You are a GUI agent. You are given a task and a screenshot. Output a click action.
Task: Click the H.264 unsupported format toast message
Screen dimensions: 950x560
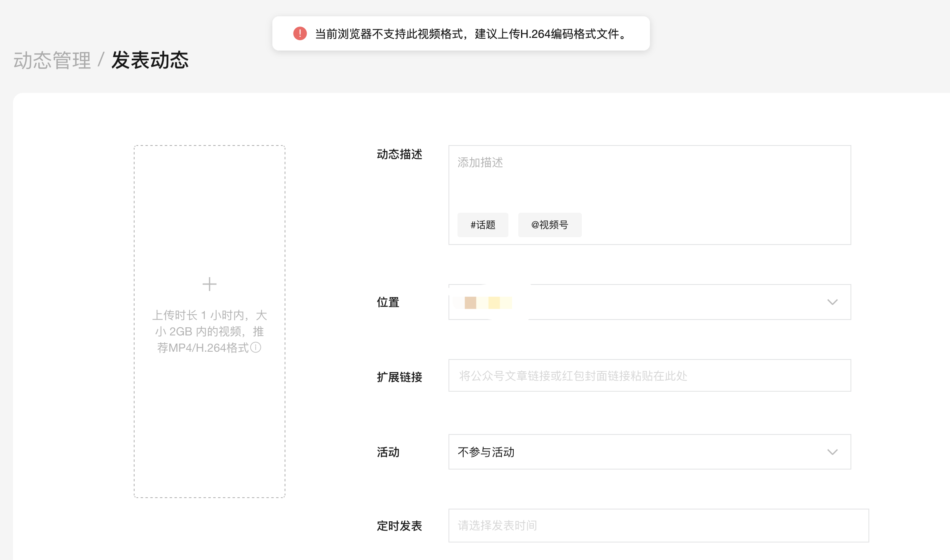click(x=470, y=34)
